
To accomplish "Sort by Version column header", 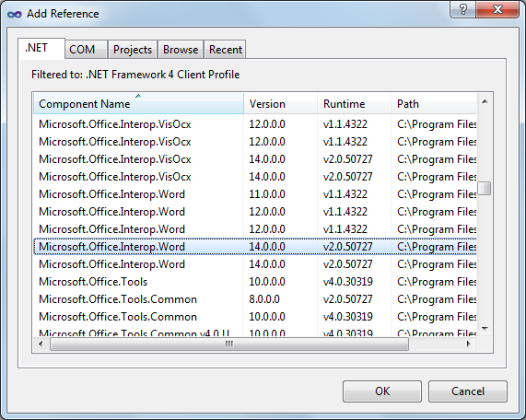I will pos(280,104).
